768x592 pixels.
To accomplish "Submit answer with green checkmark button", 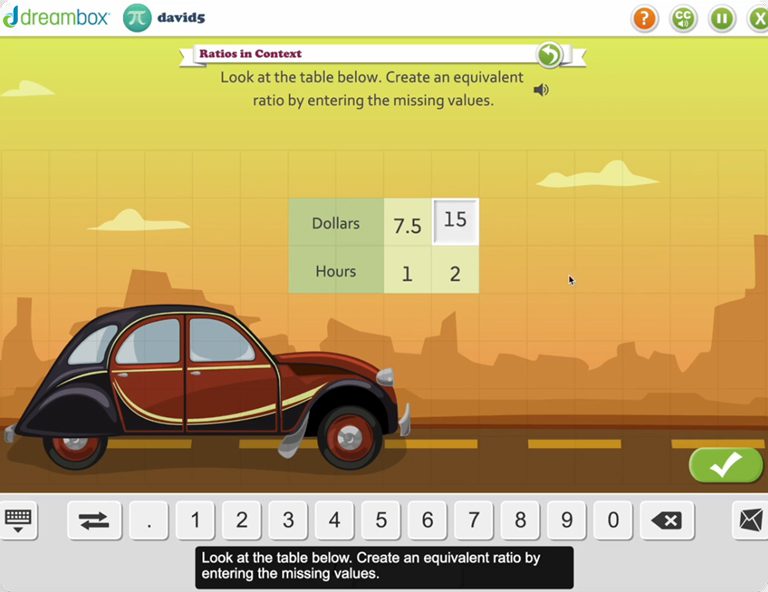I will coord(726,464).
